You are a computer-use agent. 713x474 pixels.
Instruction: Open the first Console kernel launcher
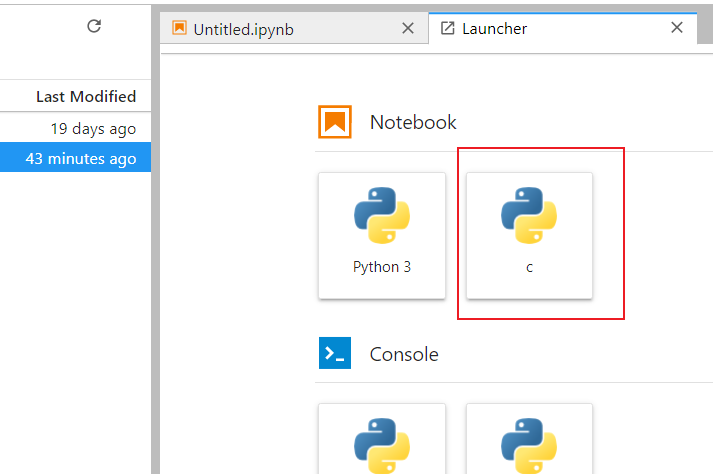pyautogui.click(x=382, y=440)
